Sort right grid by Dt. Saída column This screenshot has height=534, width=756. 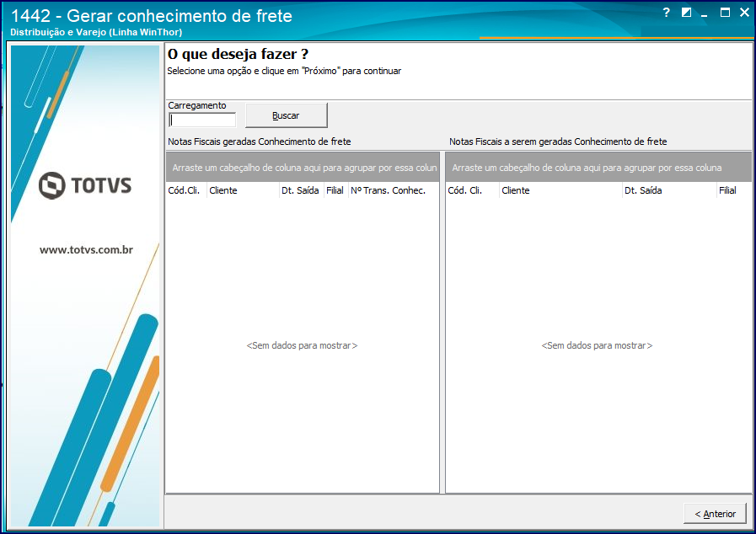point(669,190)
